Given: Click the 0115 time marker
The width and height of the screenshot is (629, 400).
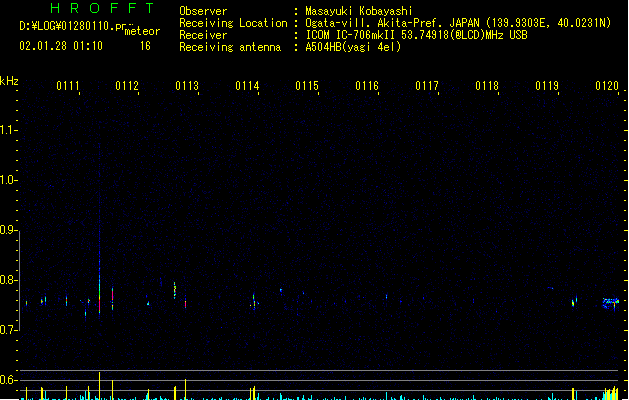Looking at the screenshot, I should point(307,86).
